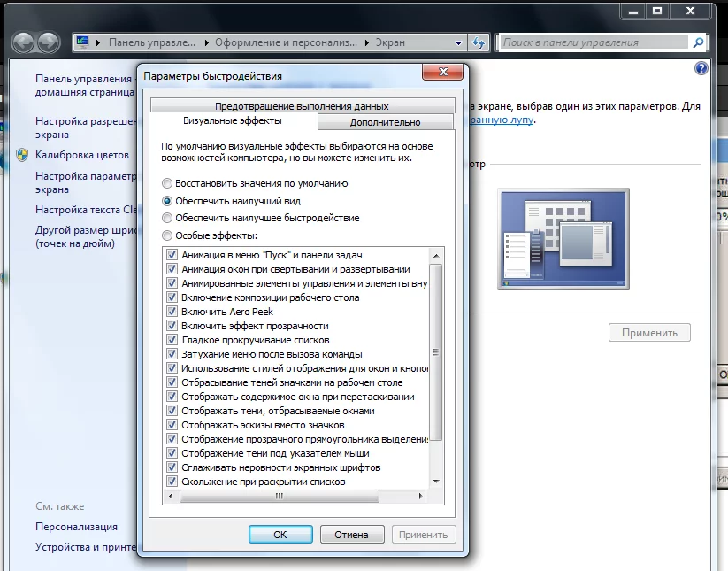The image size is (728, 571).
Task: Toggle Отображение прозрачного прямоугольника выделения checkbox
Action: 172,439
